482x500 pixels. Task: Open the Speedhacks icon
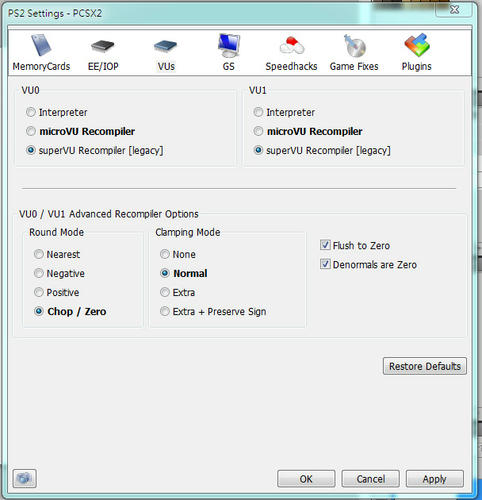coord(292,45)
